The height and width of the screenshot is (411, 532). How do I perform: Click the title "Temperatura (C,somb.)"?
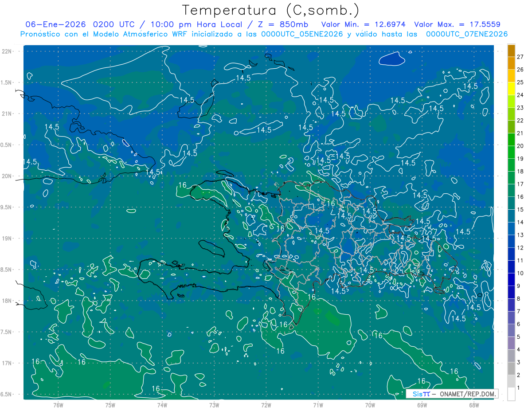(x=271, y=10)
